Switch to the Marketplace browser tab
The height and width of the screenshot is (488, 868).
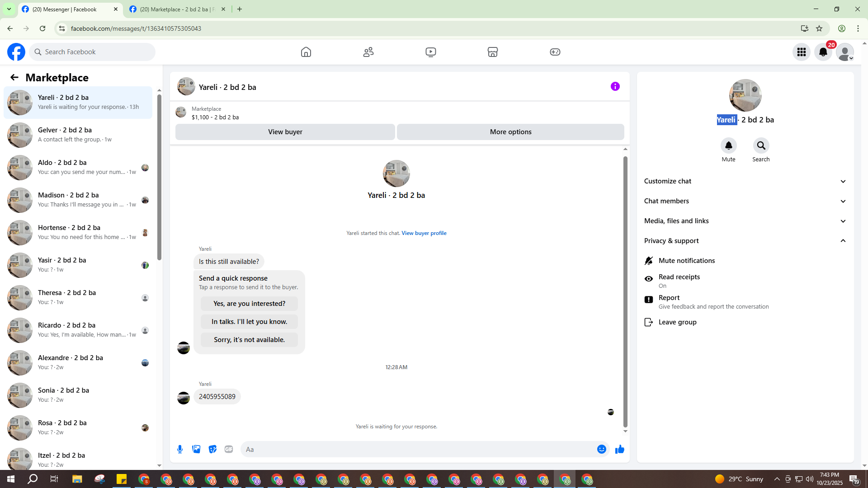pyautogui.click(x=176, y=9)
